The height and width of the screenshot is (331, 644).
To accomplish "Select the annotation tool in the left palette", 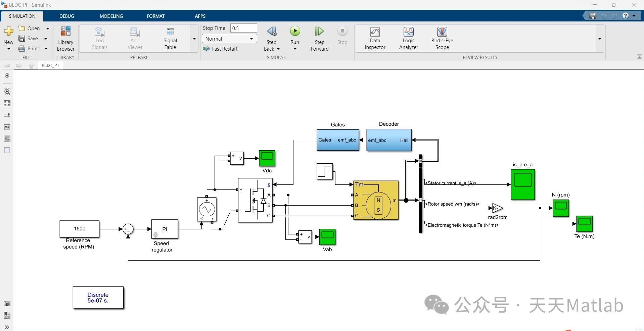I will coord(7,127).
